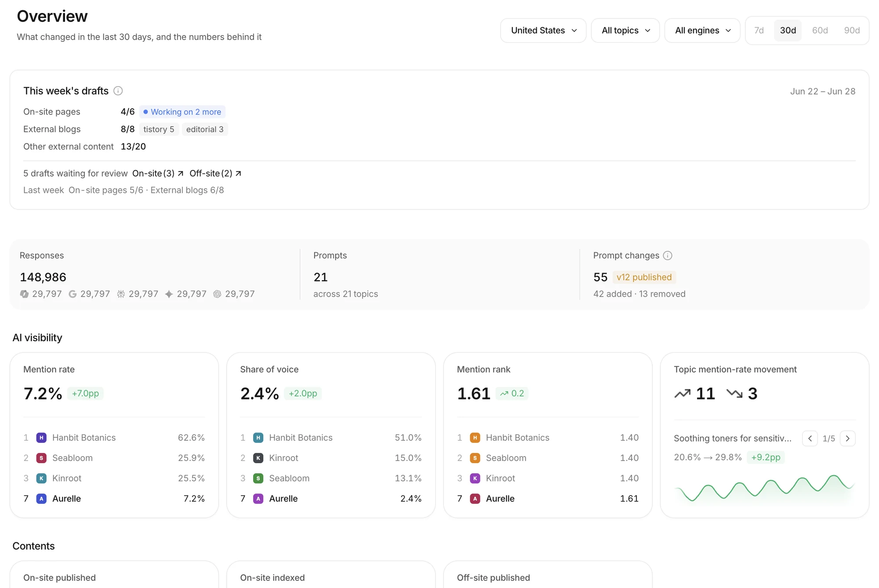
Task: Click Kinroot icon in Mention rate list
Action: pos(41,478)
